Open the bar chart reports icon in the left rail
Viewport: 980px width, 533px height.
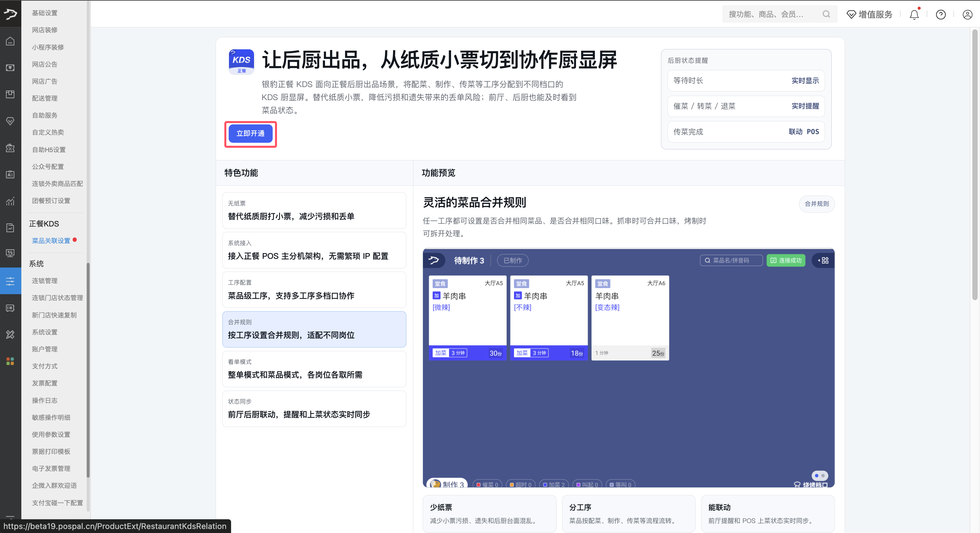pos(10,201)
